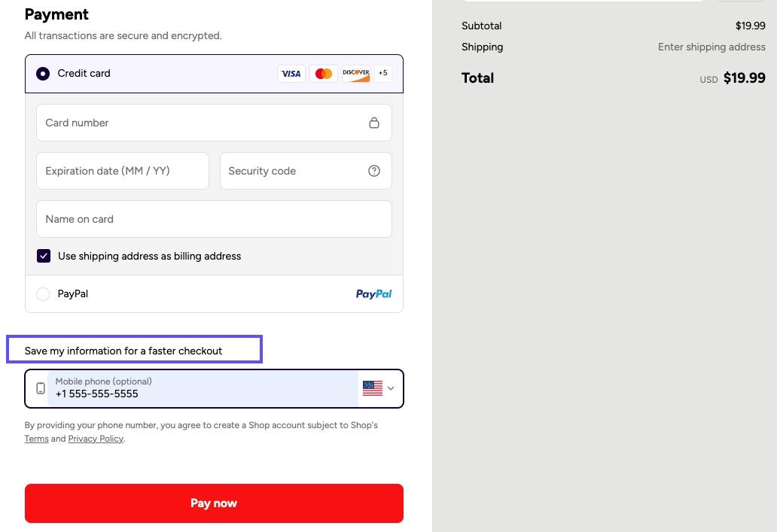Select the PayPal payment option
This screenshot has height=532, width=777.
coord(43,294)
